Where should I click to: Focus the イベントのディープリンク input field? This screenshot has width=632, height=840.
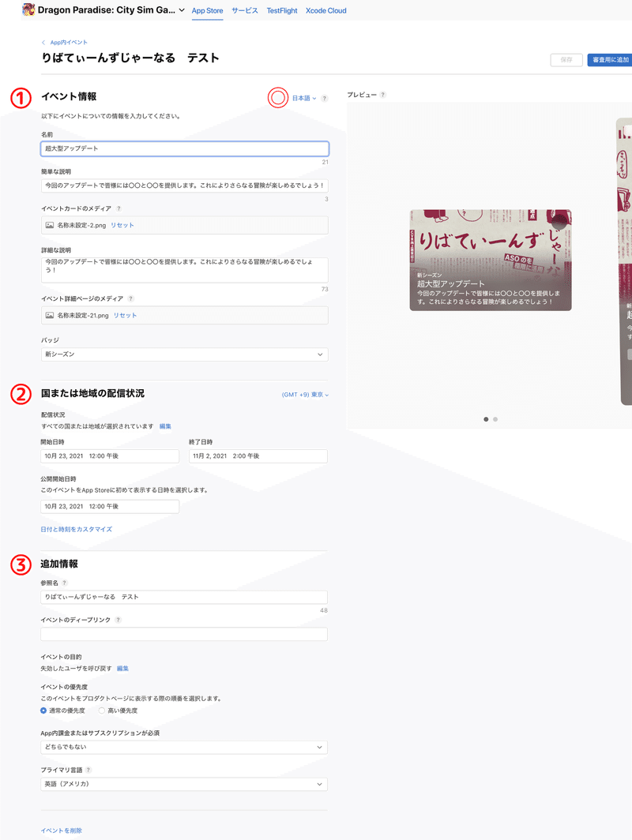[184, 634]
